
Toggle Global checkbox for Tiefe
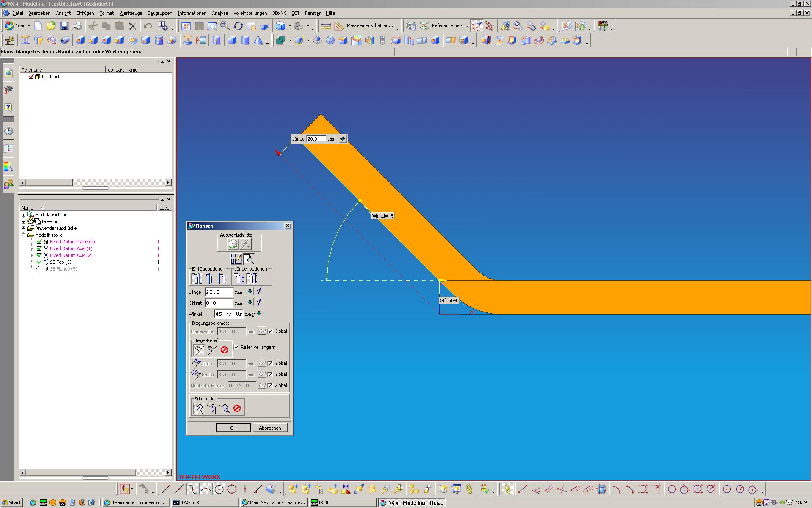point(270,363)
